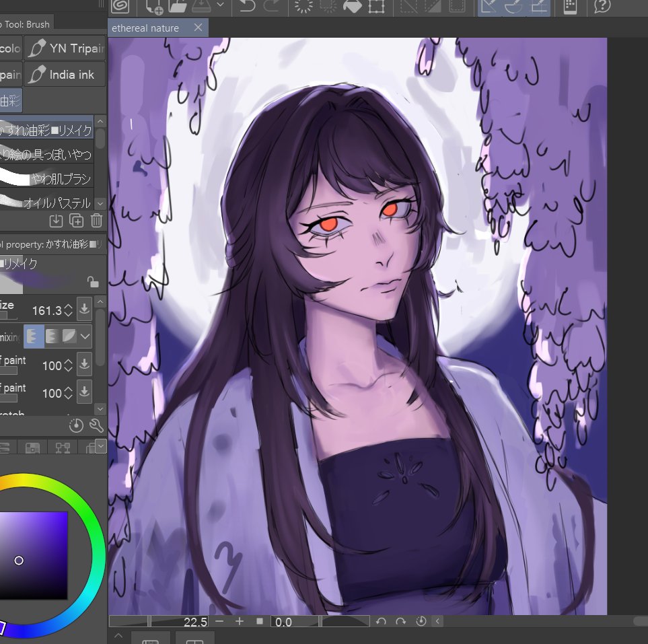This screenshot has width=648, height=644.
Task: Duplicate the current sub tool
Action: point(77,221)
